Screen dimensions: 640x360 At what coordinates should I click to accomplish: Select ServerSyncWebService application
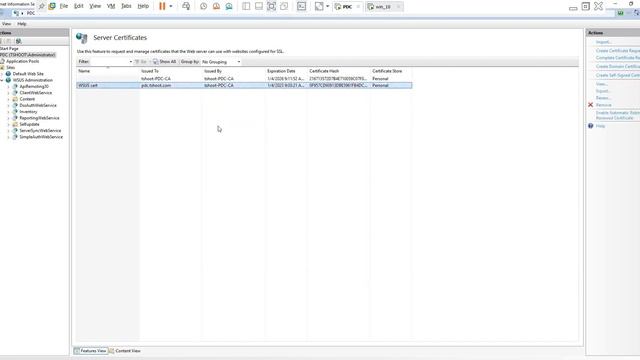click(x=40, y=131)
